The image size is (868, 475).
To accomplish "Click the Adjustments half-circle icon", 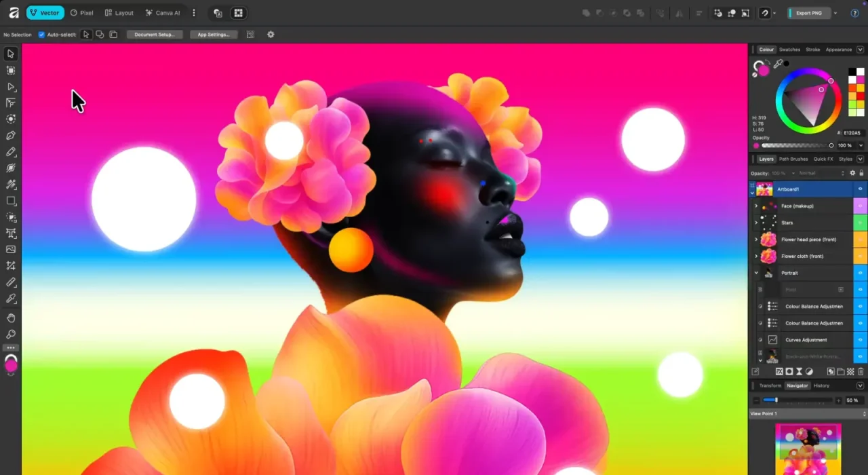I will 809,371.
